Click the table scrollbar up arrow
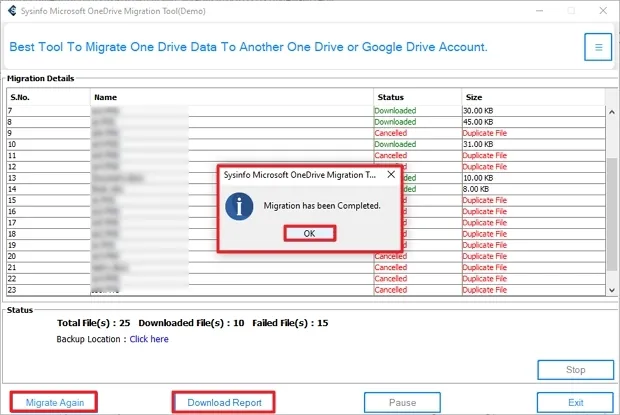This screenshot has width=620, height=415. [612, 96]
